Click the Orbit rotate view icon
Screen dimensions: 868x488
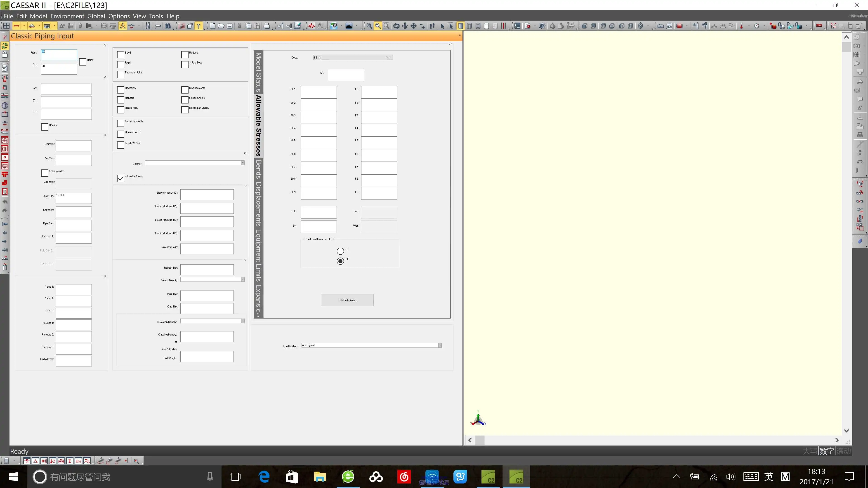(396, 26)
